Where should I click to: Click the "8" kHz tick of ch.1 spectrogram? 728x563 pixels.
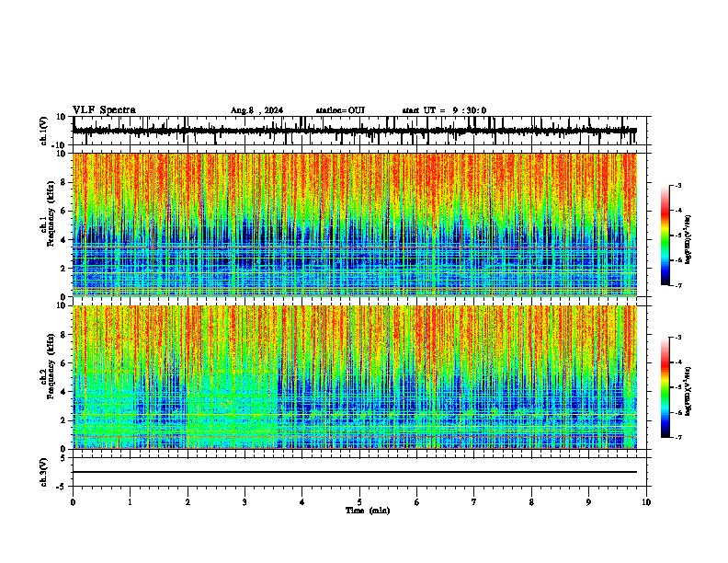pyautogui.click(x=63, y=182)
